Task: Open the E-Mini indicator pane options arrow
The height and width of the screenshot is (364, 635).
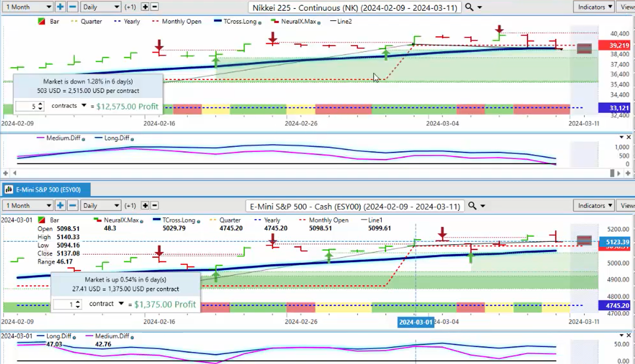Action: tap(622, 335)
